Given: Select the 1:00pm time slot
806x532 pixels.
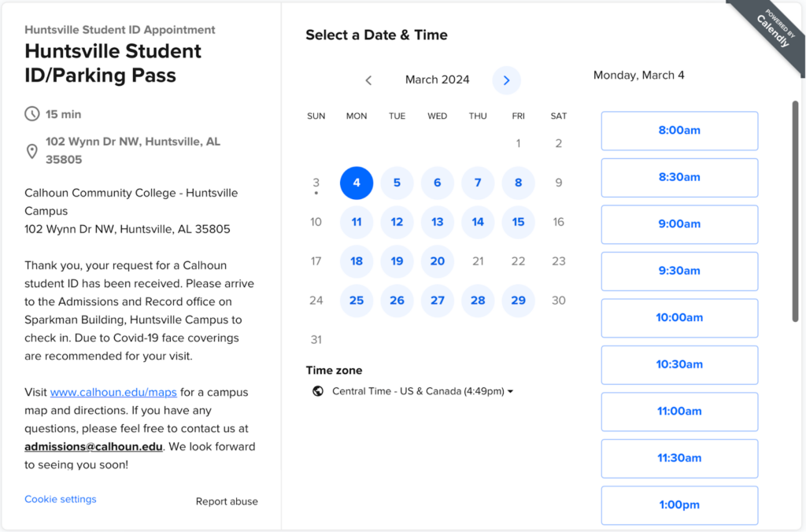Looking at the screenshot, I should click(x=679, y=505).
